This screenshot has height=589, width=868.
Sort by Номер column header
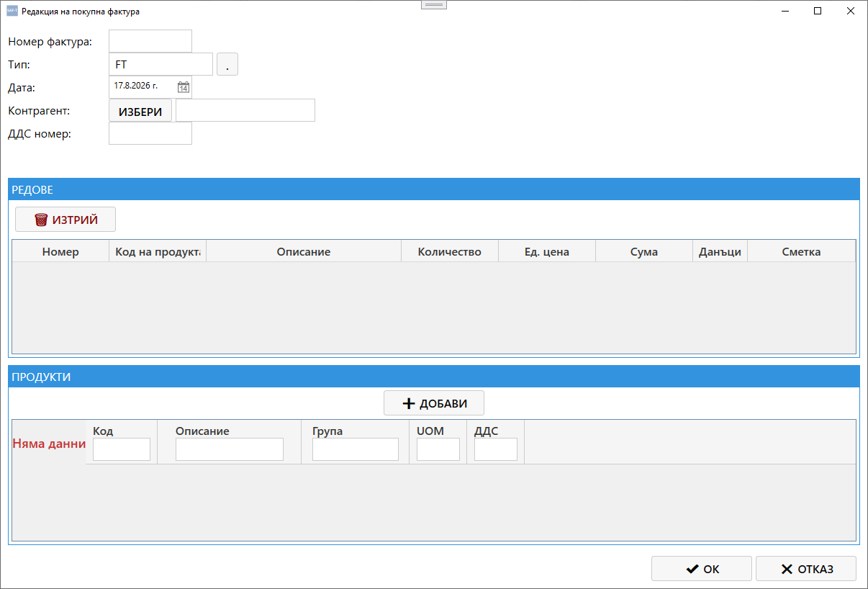click(x=60, y=251)
